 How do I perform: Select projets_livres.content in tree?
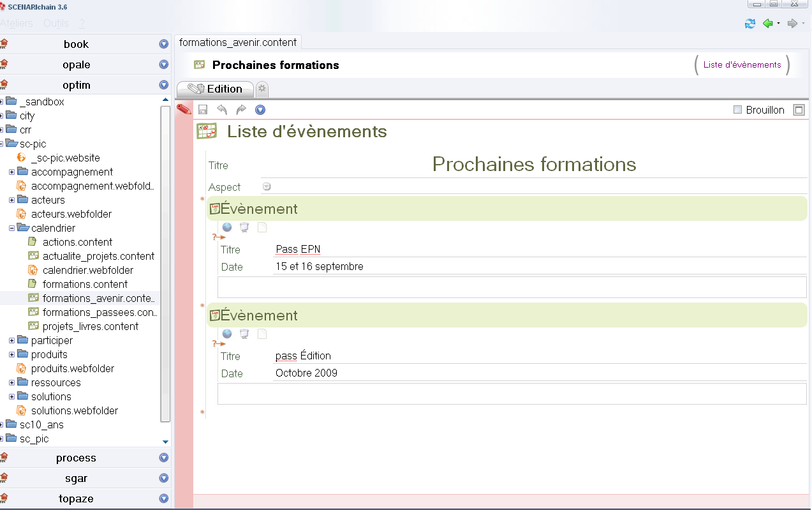(x=90, y=326)
